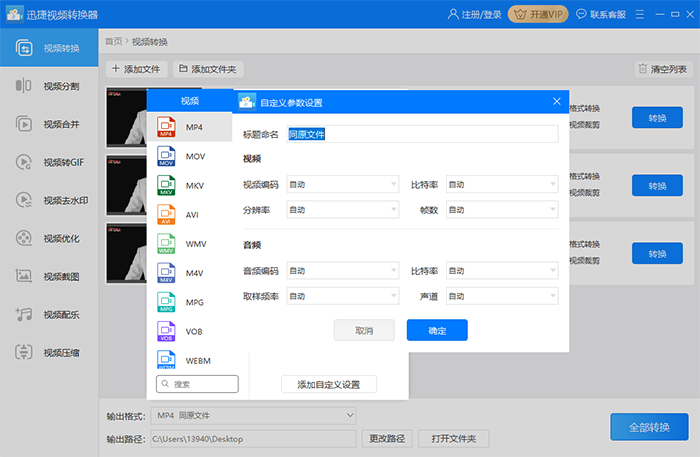Open the 视频编码 dropdown
Image resolution: width=700 pixels, height=457 pixels.
342,184
